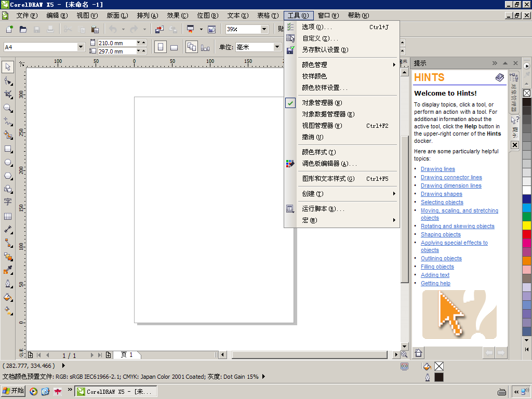Viewport: 532px width, 399px height.
Task: Select the Text tool
Action: (x=8, y=202)
